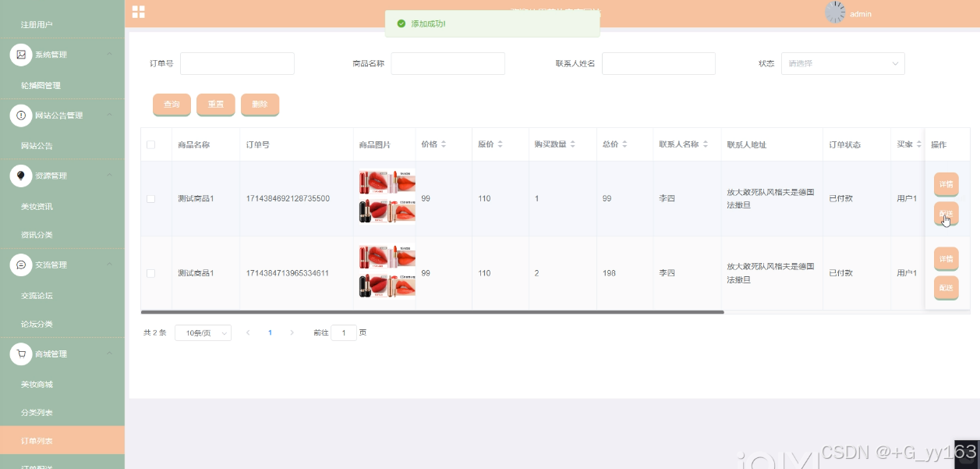Viewport: 980px width, 469px height.
Task: Open lipstick thumbnail for order 1714384692128735500
Action: coord(387,198)
